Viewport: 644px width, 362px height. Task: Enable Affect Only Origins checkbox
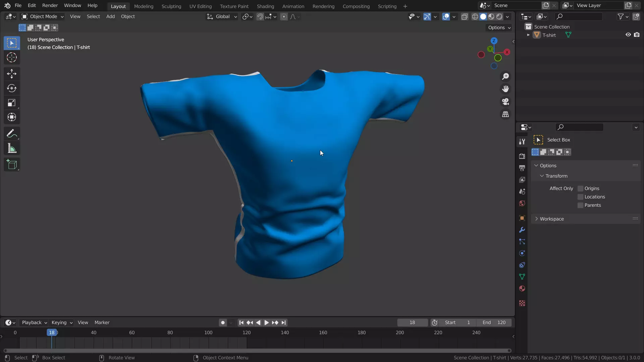tap(580, 188)
